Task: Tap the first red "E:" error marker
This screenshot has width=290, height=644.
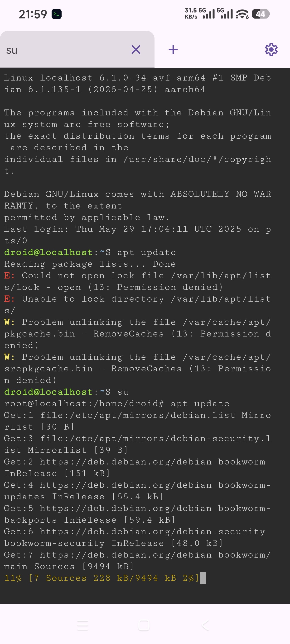Action: (9, 275)
